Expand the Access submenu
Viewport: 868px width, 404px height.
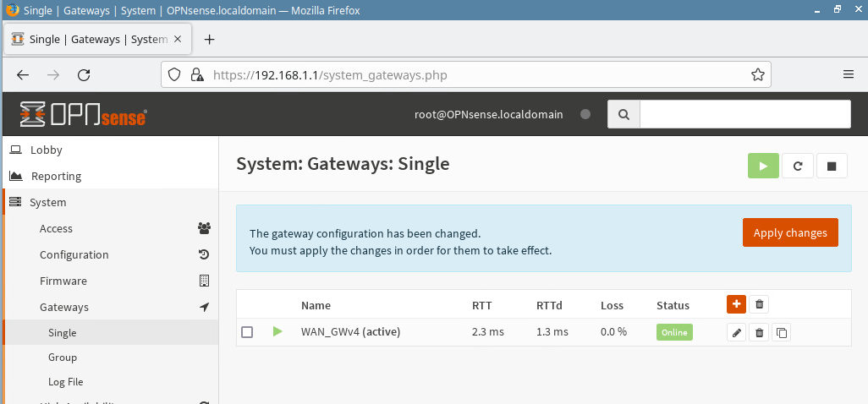pyautogui.click(x=56, y=229)
